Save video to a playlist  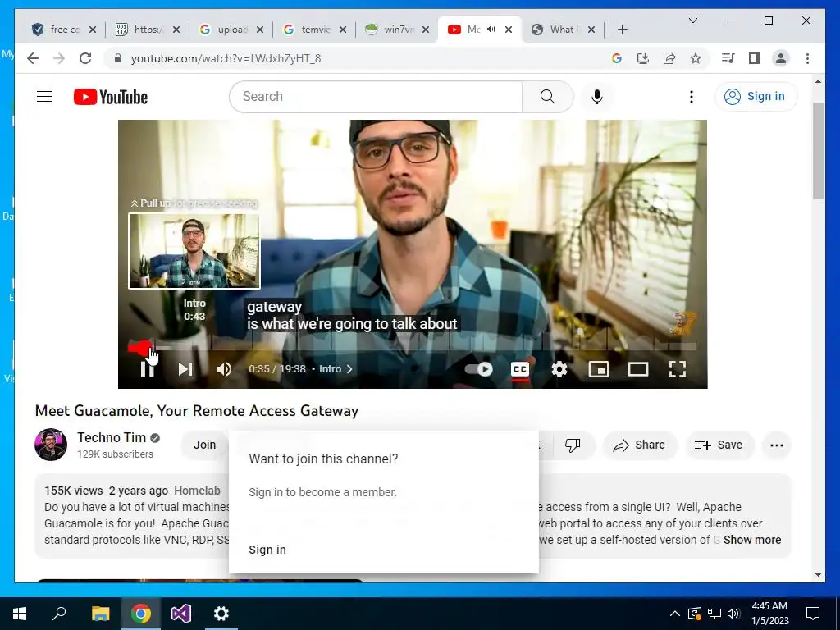click(x=719, y=445)
